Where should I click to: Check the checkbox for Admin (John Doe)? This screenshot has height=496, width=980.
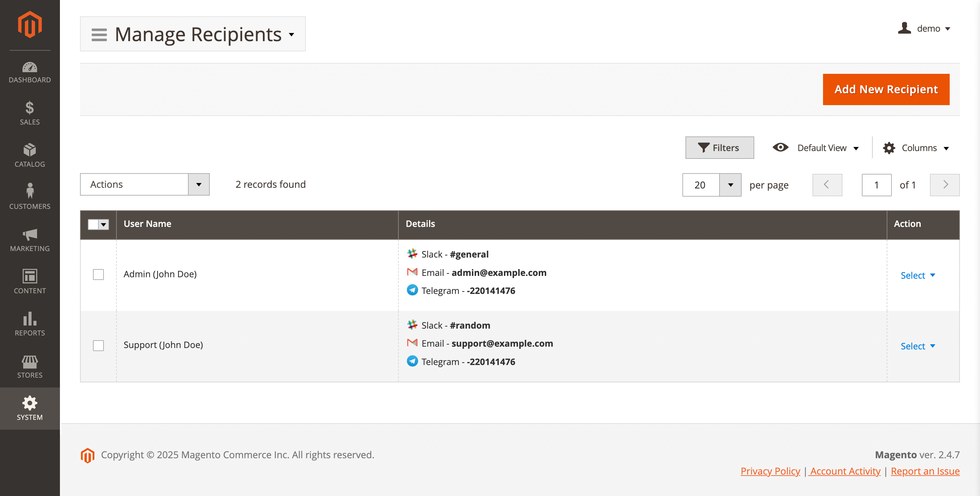[98, 274]
